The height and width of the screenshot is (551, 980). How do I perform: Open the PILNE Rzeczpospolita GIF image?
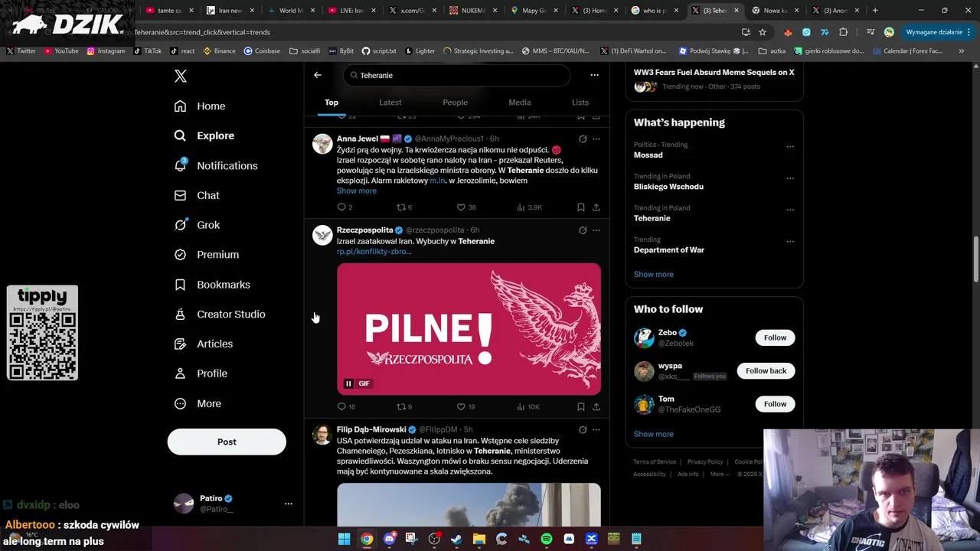pyautogui.click(x=469, y=329)
